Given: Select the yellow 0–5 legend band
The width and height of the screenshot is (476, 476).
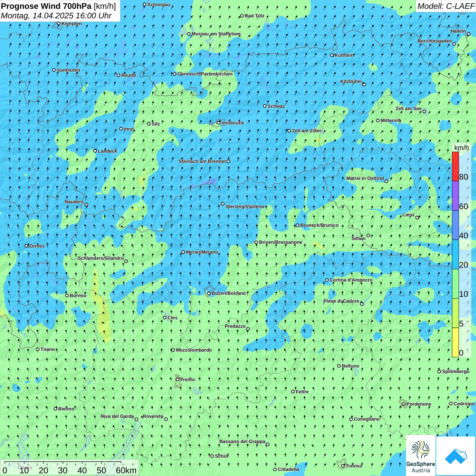Looking at the screenshot, I should (455, 342).
